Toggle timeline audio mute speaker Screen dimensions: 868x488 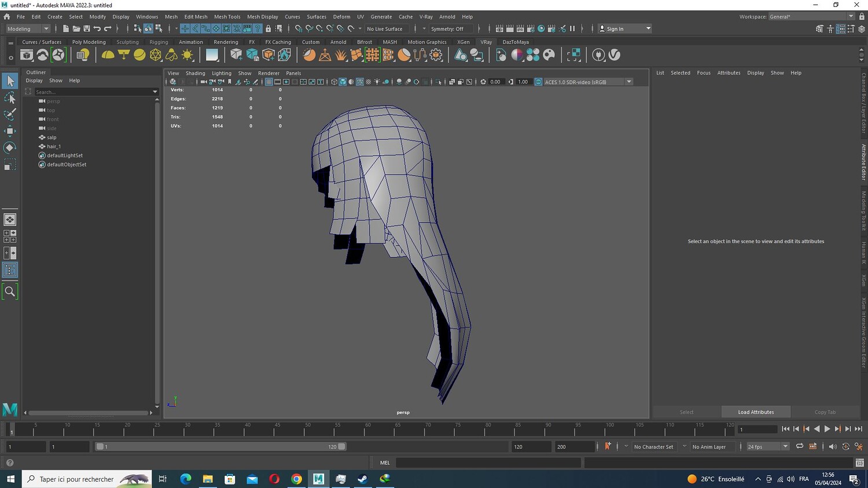coord(832,446)
